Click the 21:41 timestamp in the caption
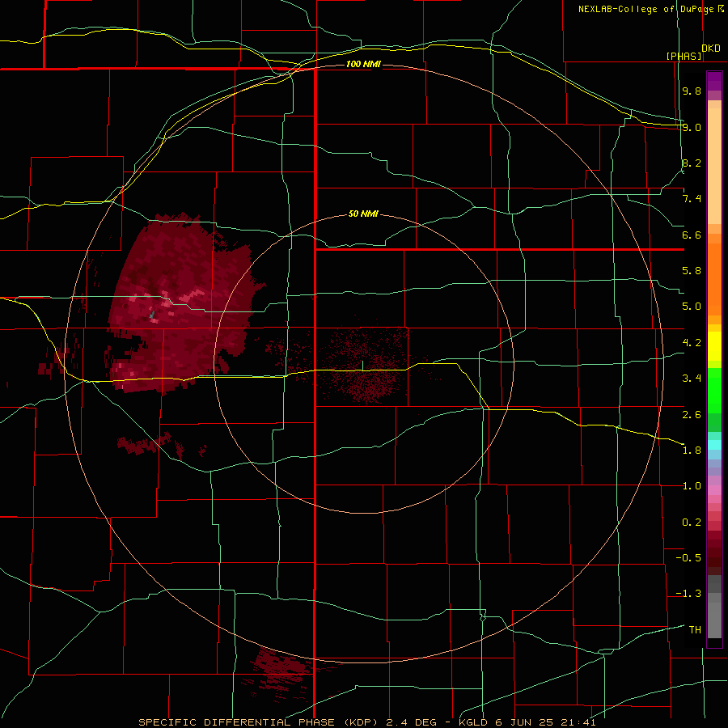 (577, 722)
